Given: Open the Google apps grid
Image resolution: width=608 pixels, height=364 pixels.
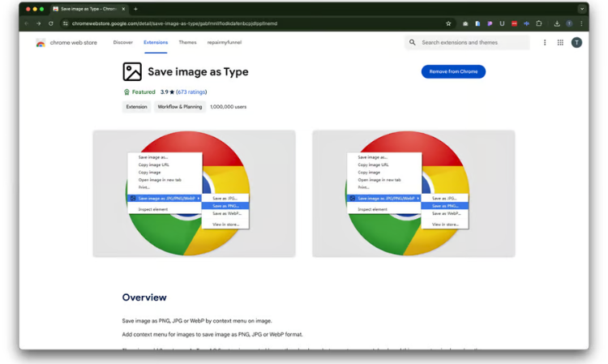Looking at the screenshot, I should (x=560, y=43).
